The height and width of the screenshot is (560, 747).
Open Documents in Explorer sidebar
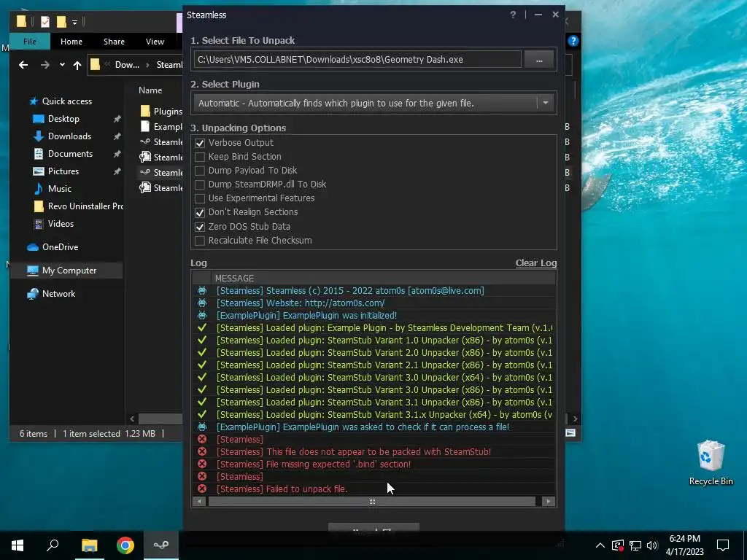(x=70, y=154)
